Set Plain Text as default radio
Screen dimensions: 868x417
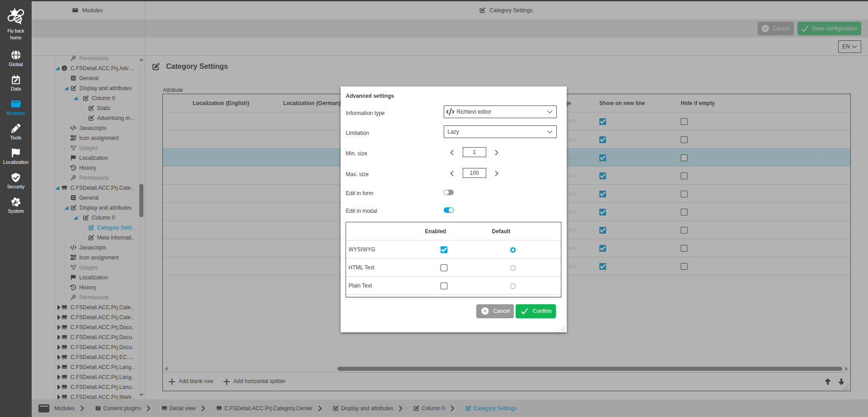point(513,286)
